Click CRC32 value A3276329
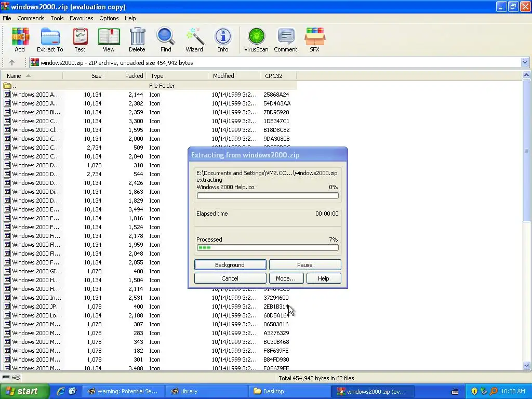This screenshot has height=399, width=532. click(276, 333)
